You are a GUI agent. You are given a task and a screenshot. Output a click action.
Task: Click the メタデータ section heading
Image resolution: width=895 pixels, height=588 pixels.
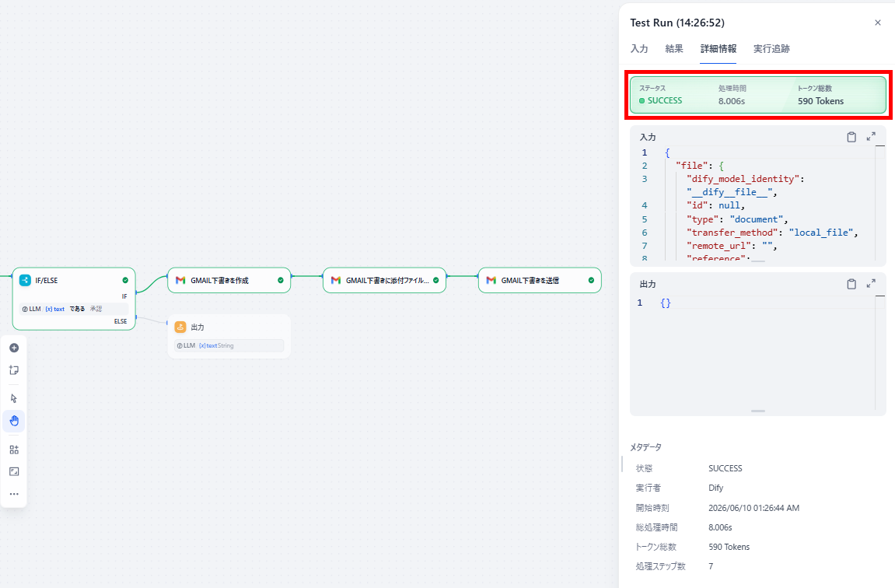click(645, 447)
